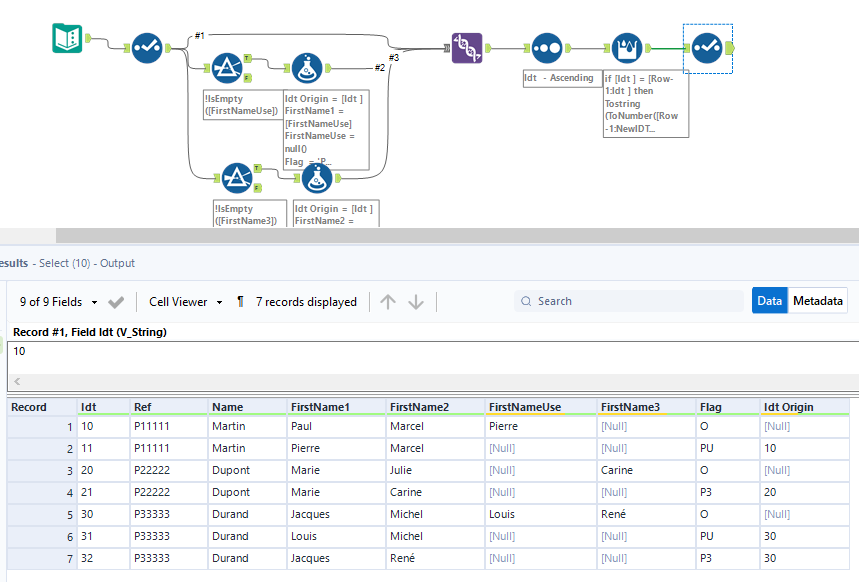Image resolution: width=859 pixels, height=582 pixels.
Task: Select the lower Filter tool checking FirstName3
Action: click(x=237, y=176)
